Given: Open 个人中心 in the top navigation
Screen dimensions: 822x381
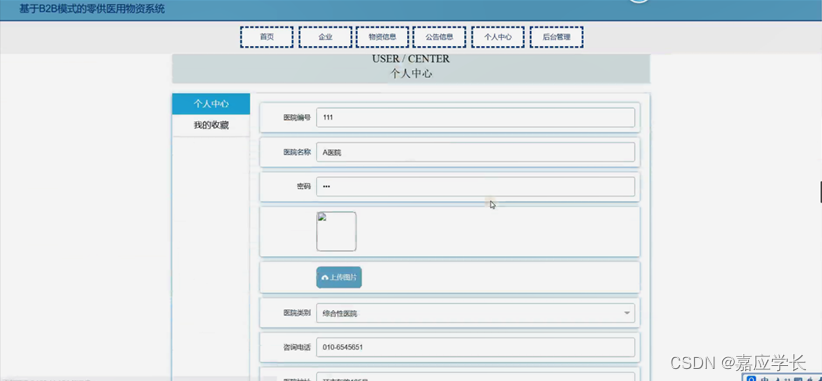Looking at the screenshot, I should tap(497, 37).
